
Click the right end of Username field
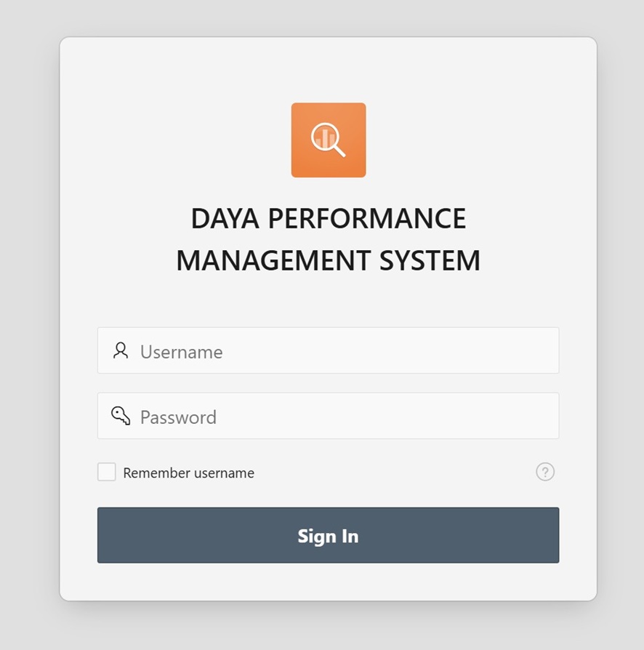tap(538, 351)
